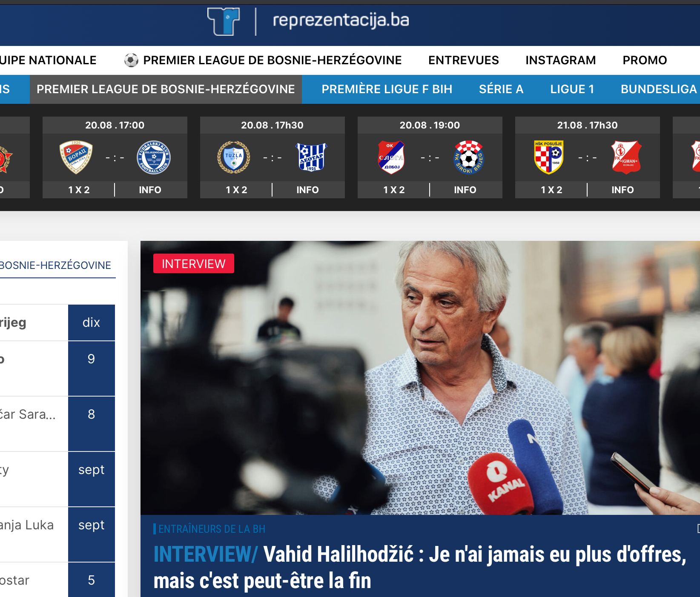Switch to the Série A tab
700x597 pixels.
(x=501, y=89)
